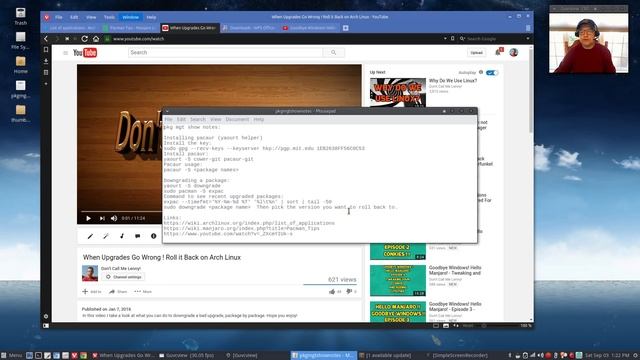The height and width of the screenshot is (360, 640).
Task: Click Add to below the video
Action: pyautogui.click(x=92, y=292)
